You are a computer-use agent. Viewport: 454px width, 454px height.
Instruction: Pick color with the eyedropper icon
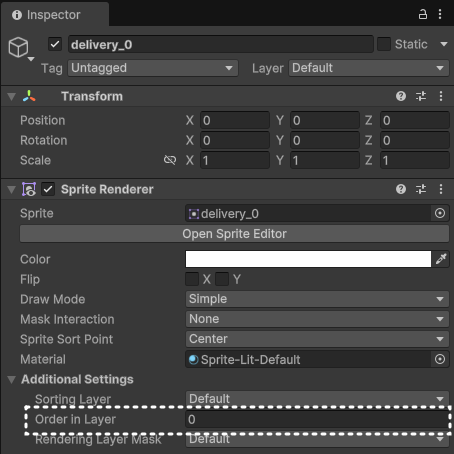tap(441, 259)
